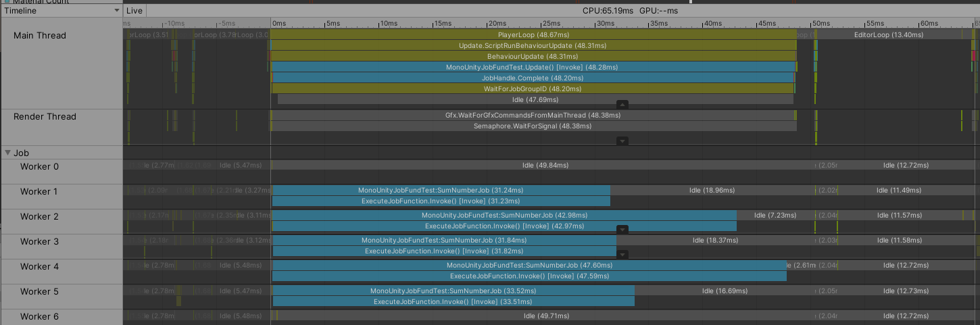The height and width of the screenshot is (325, 980).
Task: Select Worker 4 SumNumberJob (47.60ms)
Action: (x=529, y=266)
